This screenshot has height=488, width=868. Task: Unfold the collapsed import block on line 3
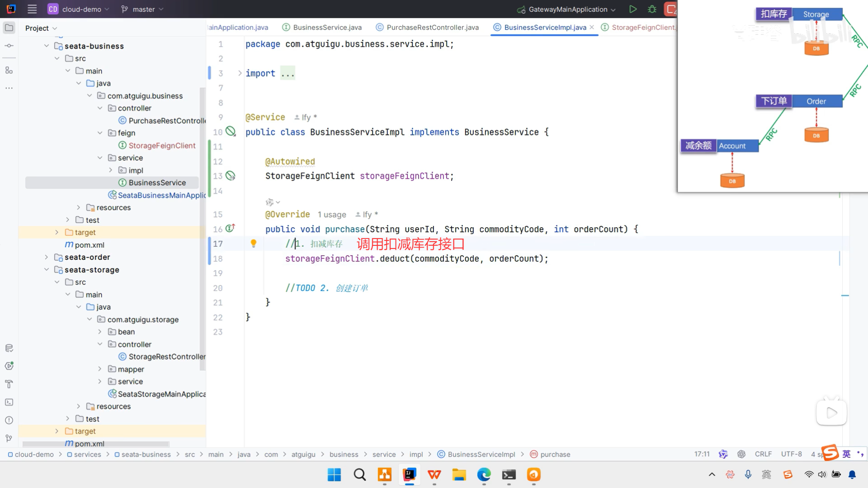240,73
